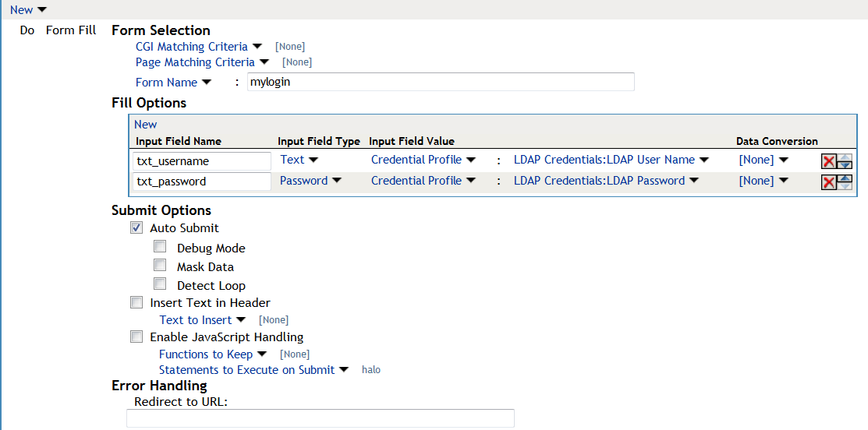The height and width of the screenshot is (430, 868).
Task: Open Statements to Execute on Submit dropdown
Action: tap(253, 370)
